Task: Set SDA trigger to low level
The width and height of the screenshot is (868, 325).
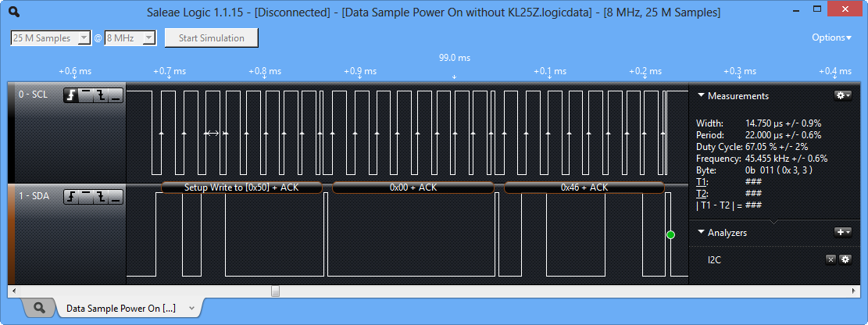Action: click(x=116, y=198)
